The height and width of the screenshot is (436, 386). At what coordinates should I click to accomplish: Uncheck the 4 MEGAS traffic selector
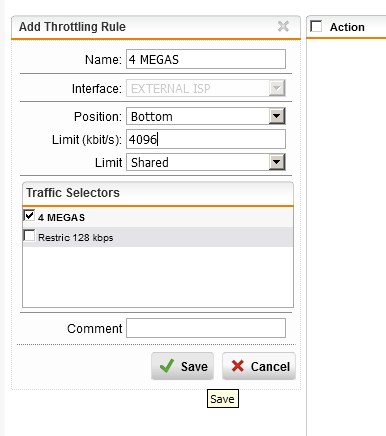click(29, 215)
